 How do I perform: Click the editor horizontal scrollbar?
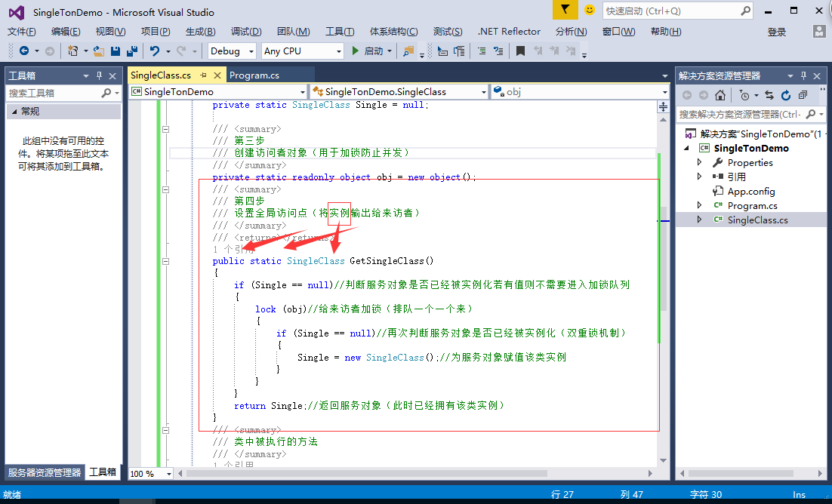(x=367, y=473)
